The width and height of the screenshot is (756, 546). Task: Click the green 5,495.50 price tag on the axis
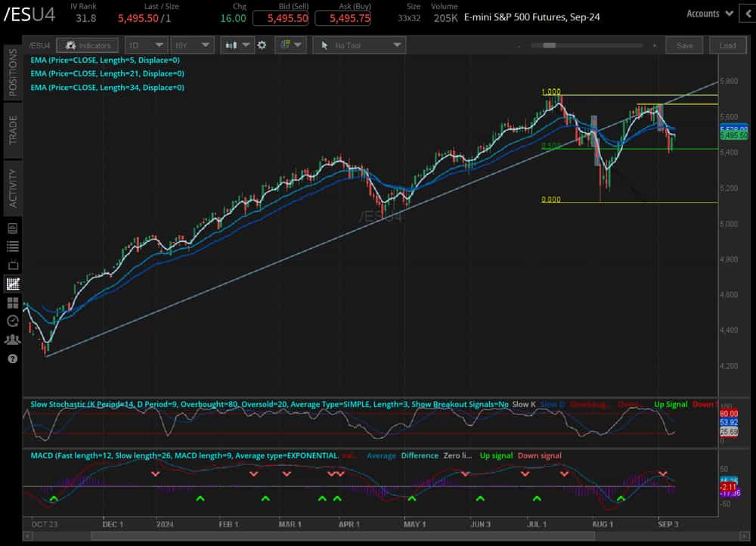click(x=734, y=136)
